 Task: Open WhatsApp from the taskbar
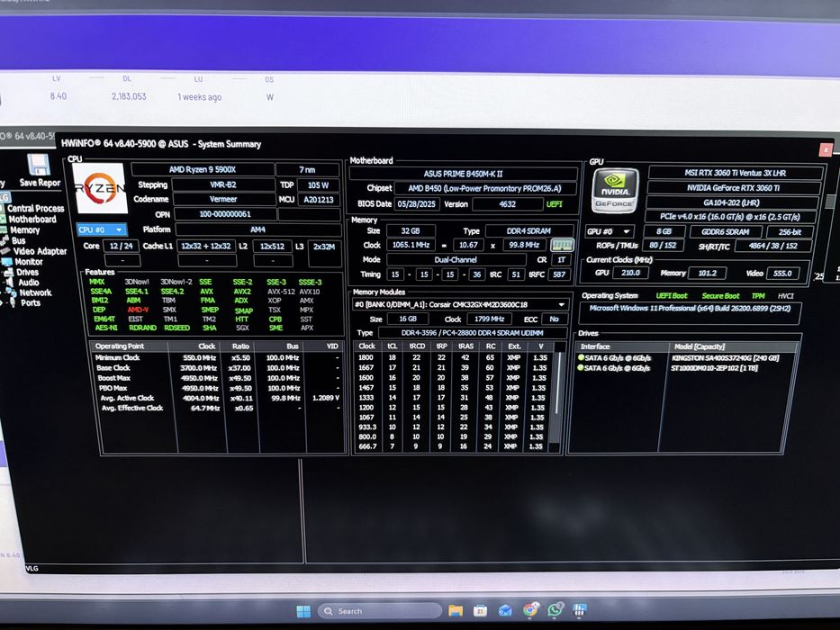555,609
